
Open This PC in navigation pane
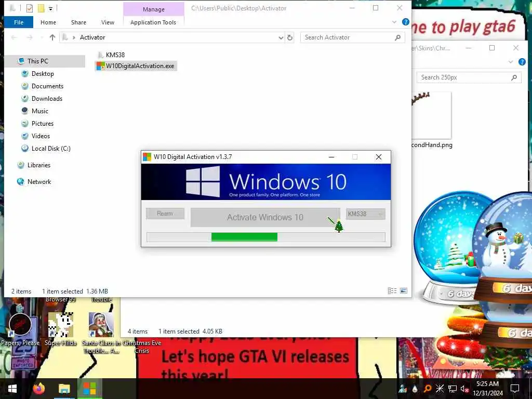37,61
